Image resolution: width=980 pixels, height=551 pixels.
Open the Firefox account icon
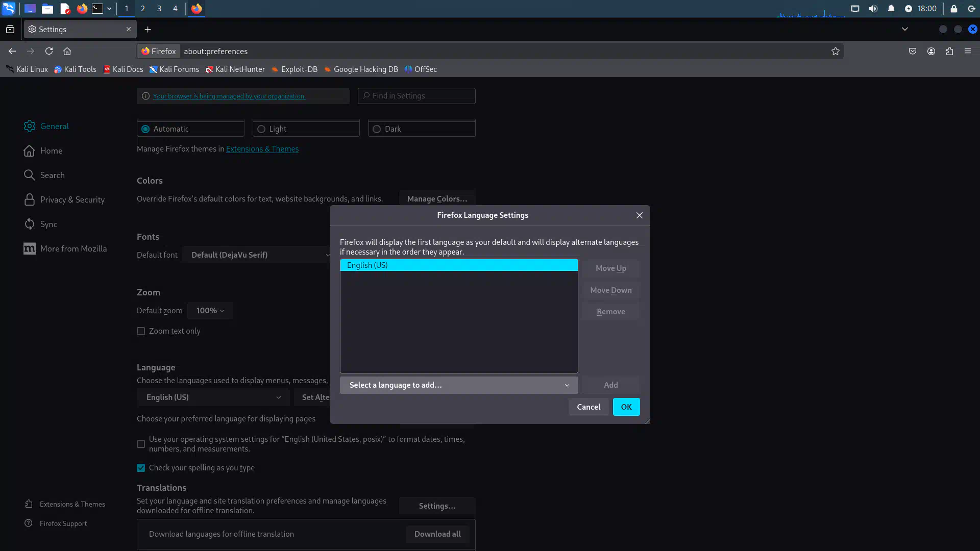931,51
